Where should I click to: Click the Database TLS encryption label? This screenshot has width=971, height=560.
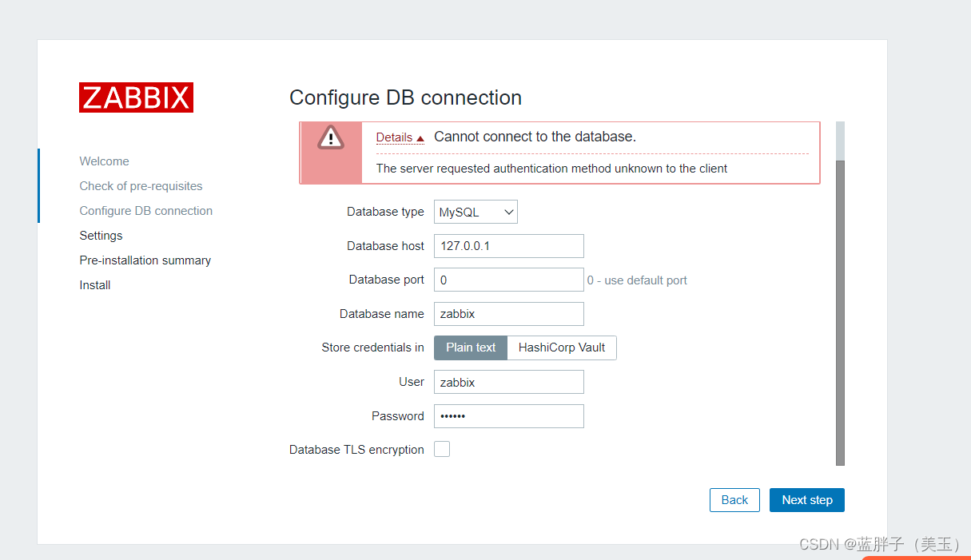(x=356, y=450)
